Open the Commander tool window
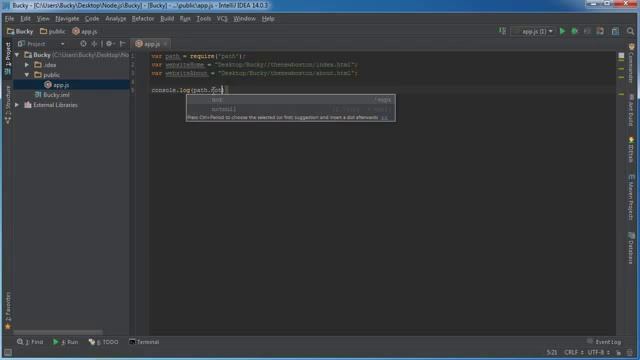This screenshot has height=360, width=640. (x=631, y=63)
